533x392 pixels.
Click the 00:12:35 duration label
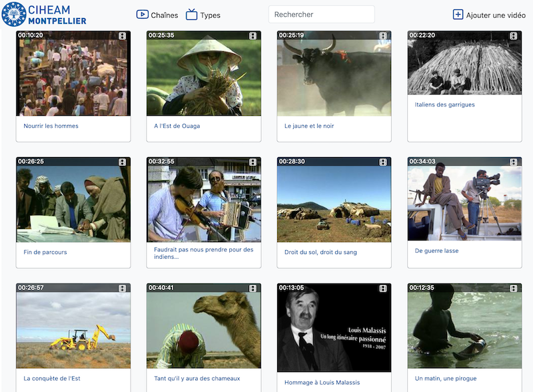pyautogui.click(x=422, y=288)
